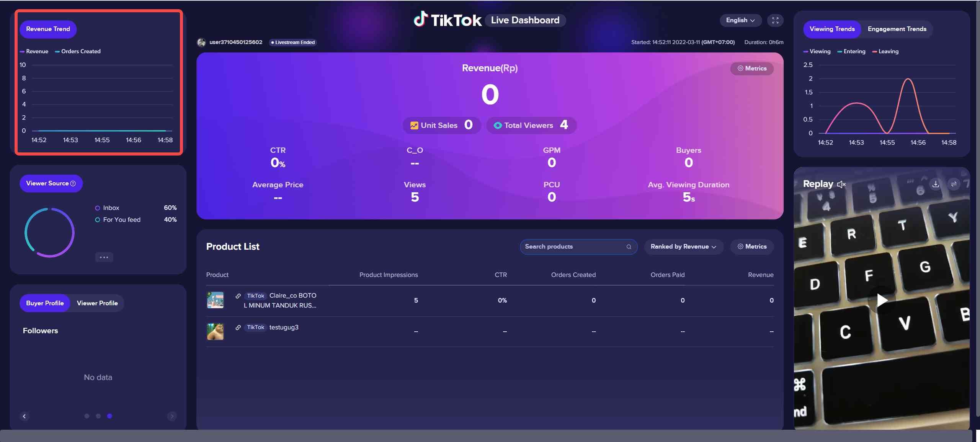Play the Replay video
The height and width of the screenshot is (442, 980).
(882, 300)
